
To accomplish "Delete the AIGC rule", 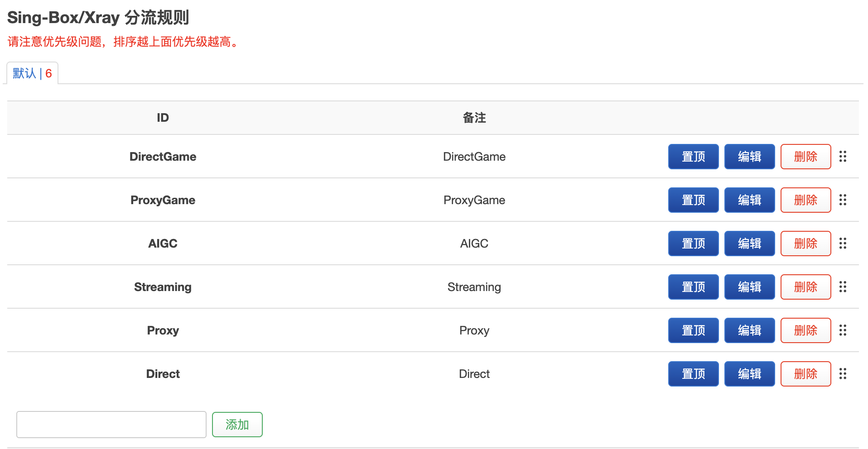I will (x=805, y=244).
